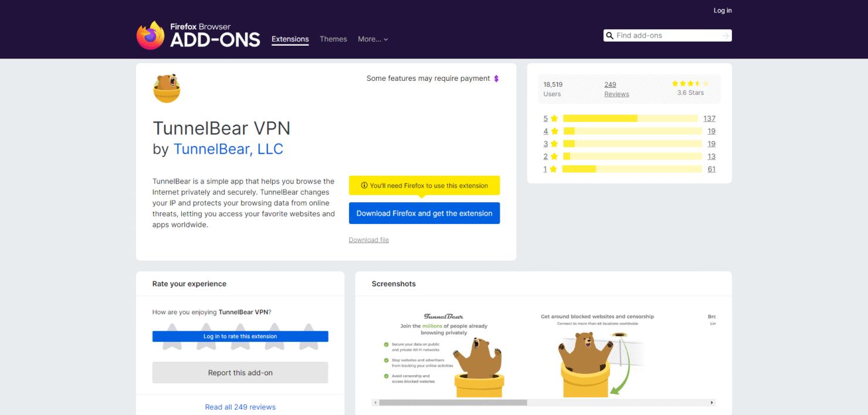Viewport: 868px width, 415px height.
Task: Focus the Find add-ons search field
Action: pyautogui.click(x=667, y=36)
